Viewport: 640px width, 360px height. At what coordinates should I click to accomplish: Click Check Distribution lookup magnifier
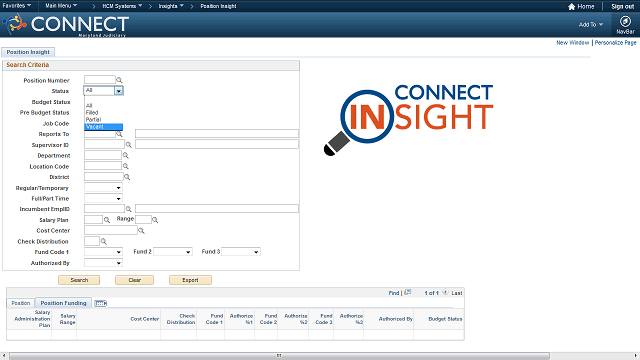[104, 241]
